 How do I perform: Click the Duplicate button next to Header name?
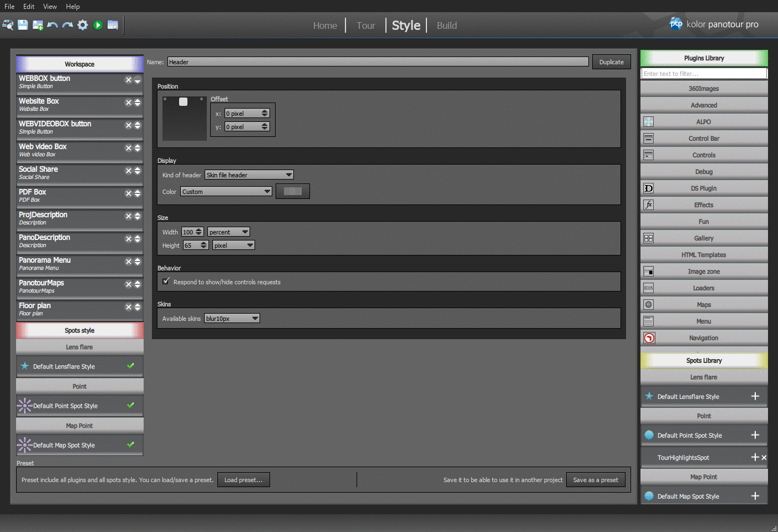pos(611,62)
